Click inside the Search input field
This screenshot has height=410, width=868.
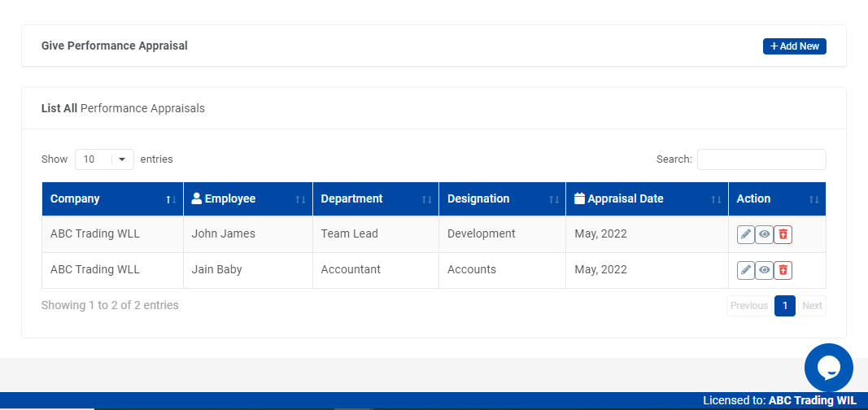pyautogui.click(x=761, y=159)
